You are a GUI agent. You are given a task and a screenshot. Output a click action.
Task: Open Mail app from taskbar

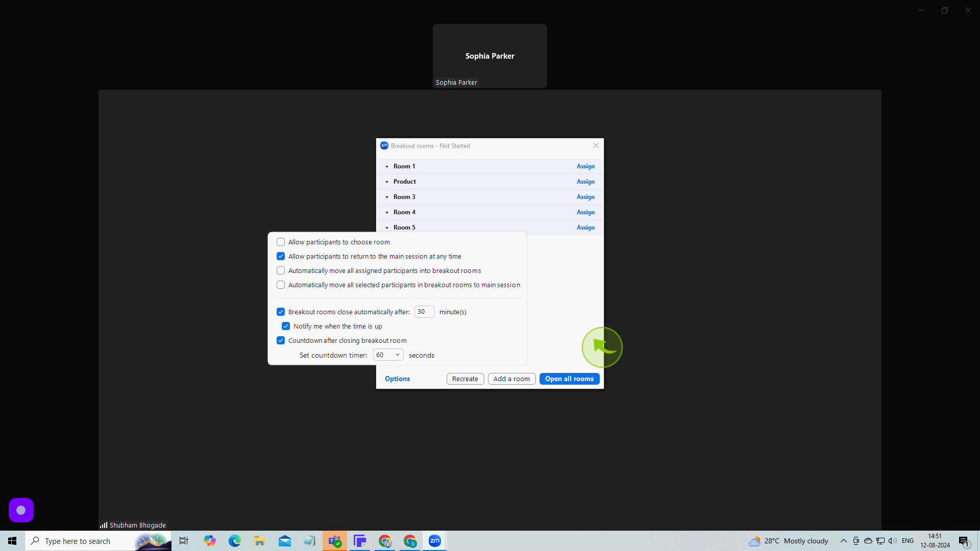[284, 541]
